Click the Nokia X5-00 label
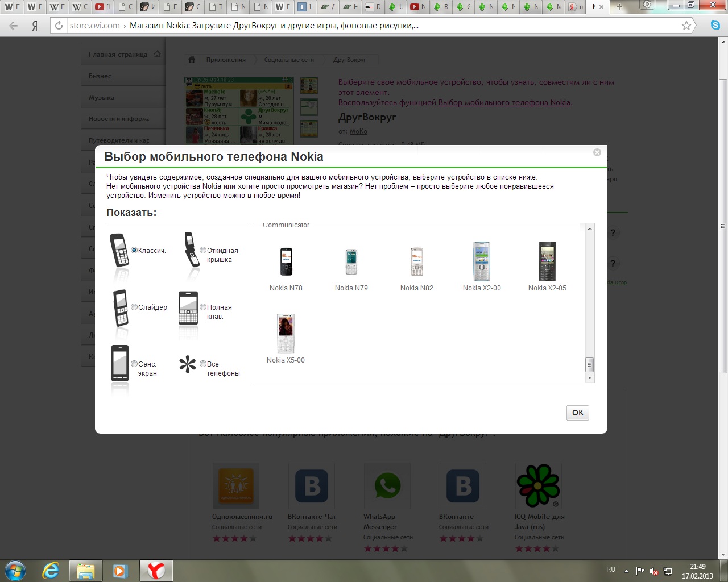Image resolution: width=728 pixels, height=582 pixels. (x=286, y=360)
